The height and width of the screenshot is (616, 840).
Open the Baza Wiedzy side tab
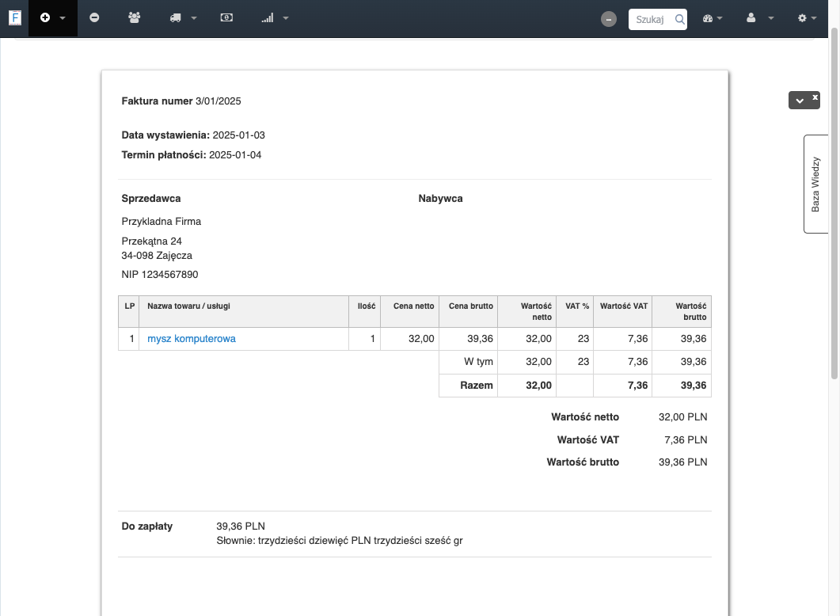tap(815, 184)
